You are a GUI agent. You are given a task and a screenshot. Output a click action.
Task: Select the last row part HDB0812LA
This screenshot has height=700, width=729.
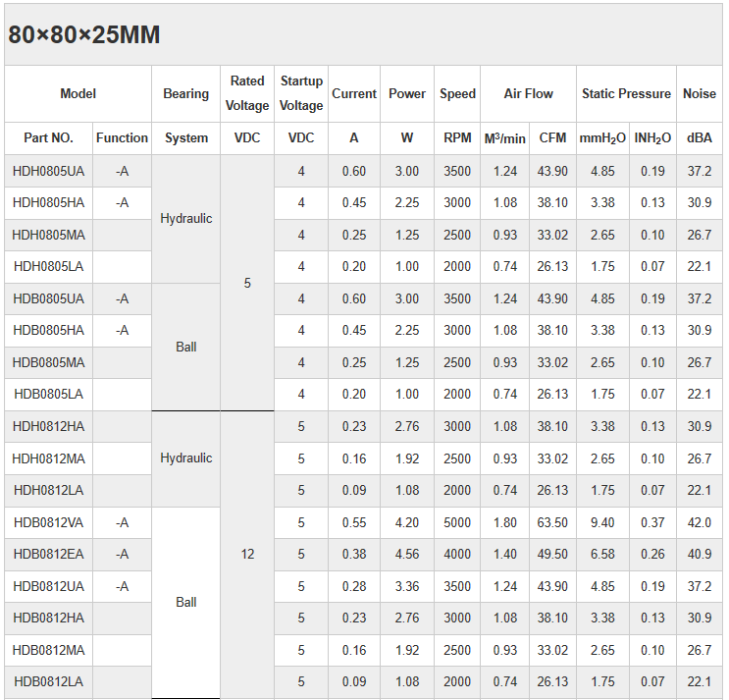49,681
